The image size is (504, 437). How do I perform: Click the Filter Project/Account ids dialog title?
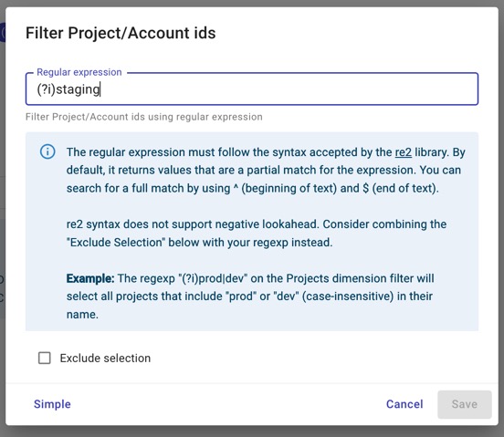pyautogui.click(x=121, y=33)
